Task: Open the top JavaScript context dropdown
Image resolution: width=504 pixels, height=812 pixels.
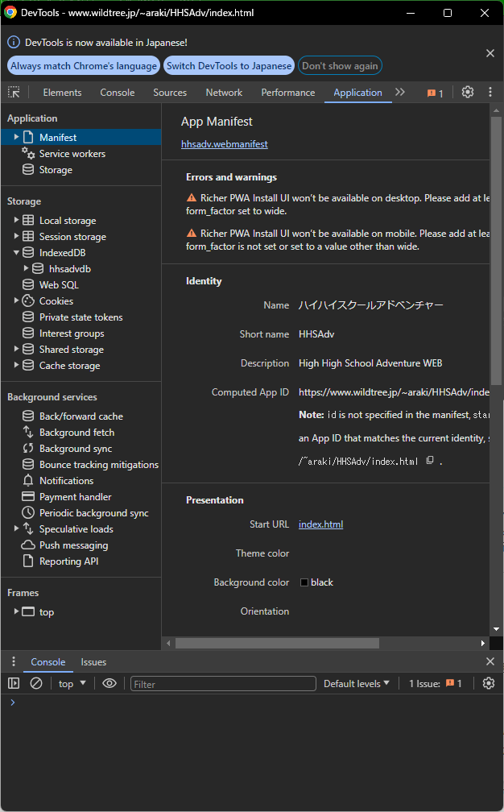Action: (x=72, y=683)
